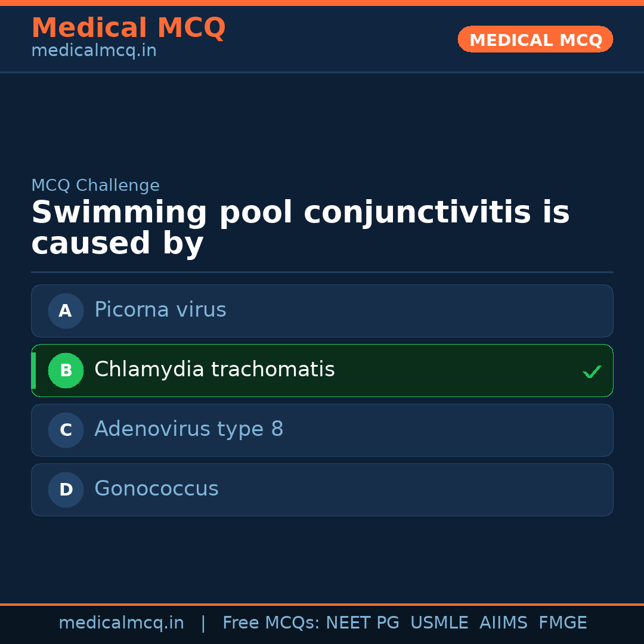Click the green letter B circle
Viewport: 644px width, 644px height.
point(66,370)
